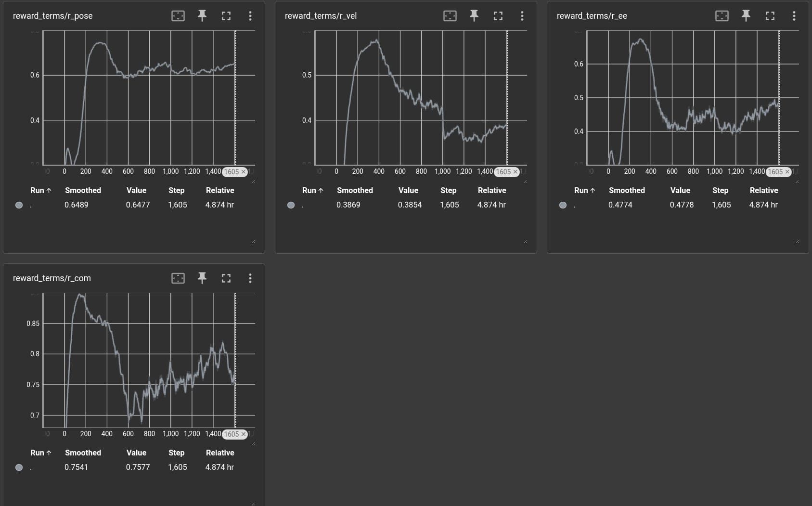Click smoothed value 0.4774 in r_ee table
Image resolution: width=812 pixels, height=506 pixels.
pyautogui.click(x=620, y=205)
